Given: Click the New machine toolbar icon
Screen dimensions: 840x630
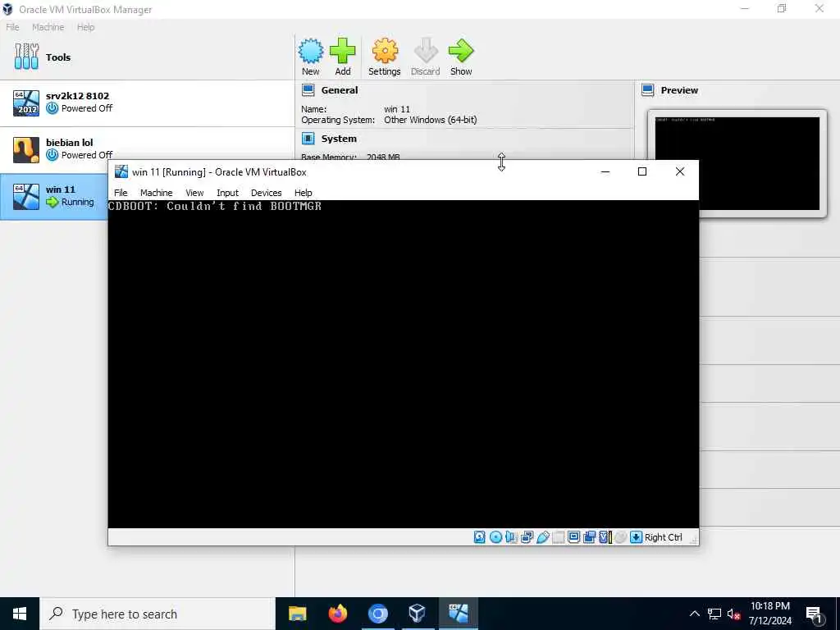Looking at the screenshot, I should tap(311, 52).
